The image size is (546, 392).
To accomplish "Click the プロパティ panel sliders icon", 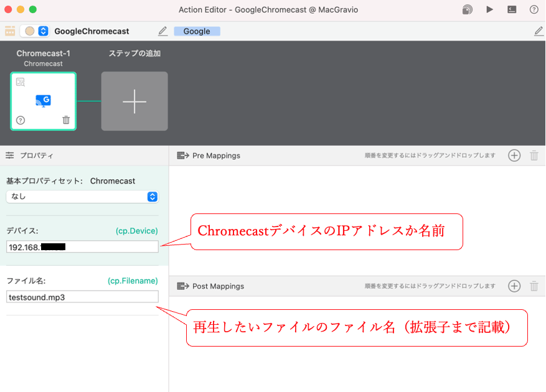I will [10, 156].
